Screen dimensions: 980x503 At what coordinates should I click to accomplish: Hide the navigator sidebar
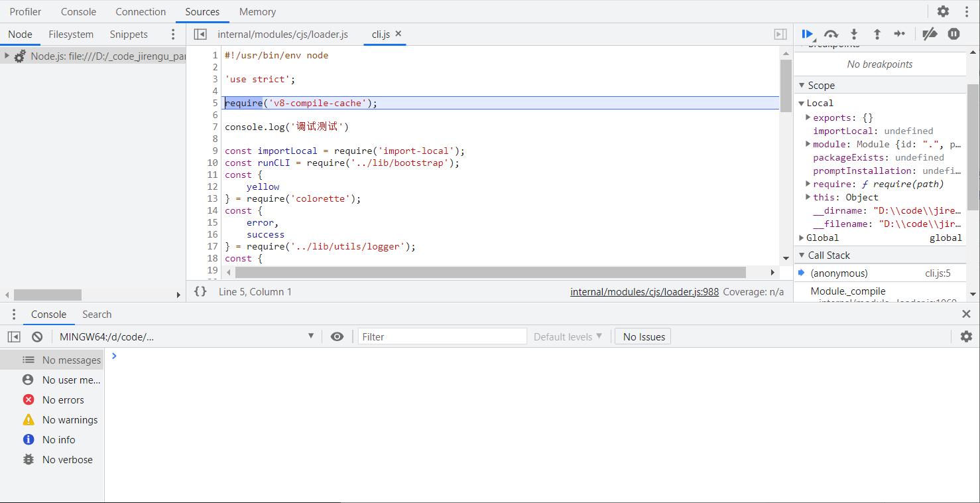click(200, 34)
